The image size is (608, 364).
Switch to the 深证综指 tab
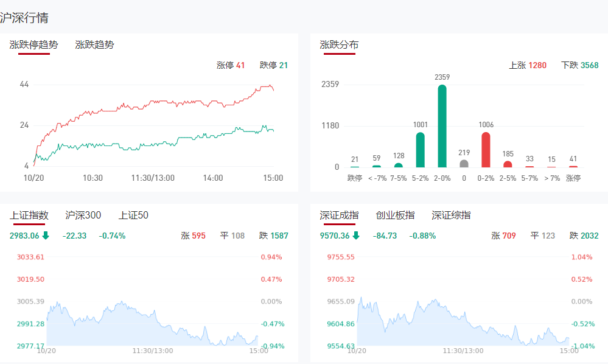pos(451,215)
